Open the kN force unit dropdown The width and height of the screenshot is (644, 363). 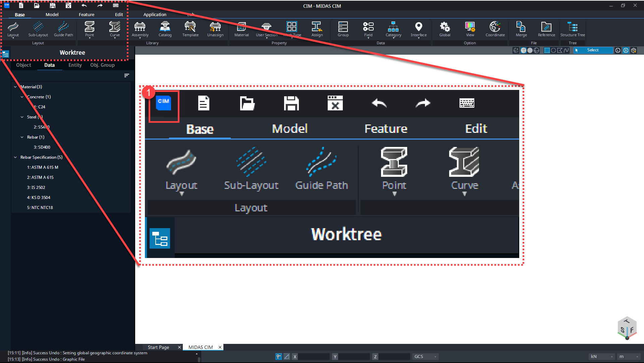pos(602,357)
